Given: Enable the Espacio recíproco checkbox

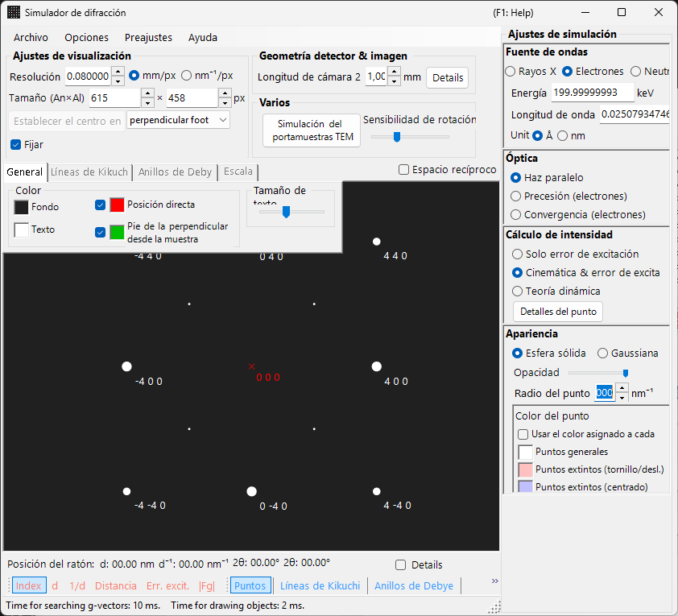Looking at the screenshot, I should coord(403,169).
